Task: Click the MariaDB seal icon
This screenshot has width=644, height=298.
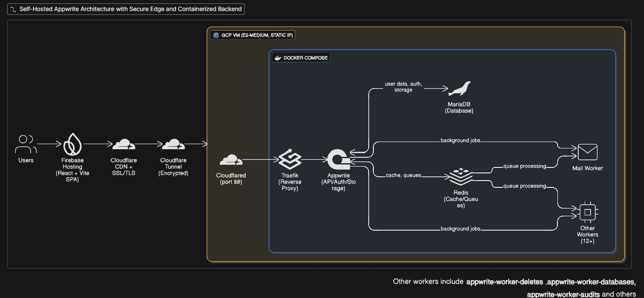Action: (x=459, y=88)
